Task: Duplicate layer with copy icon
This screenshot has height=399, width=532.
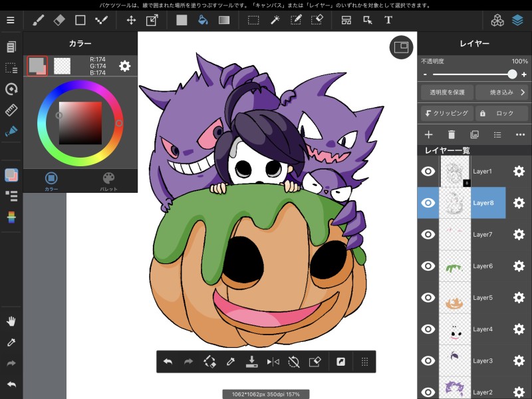Action: click(x=474, y=135)
